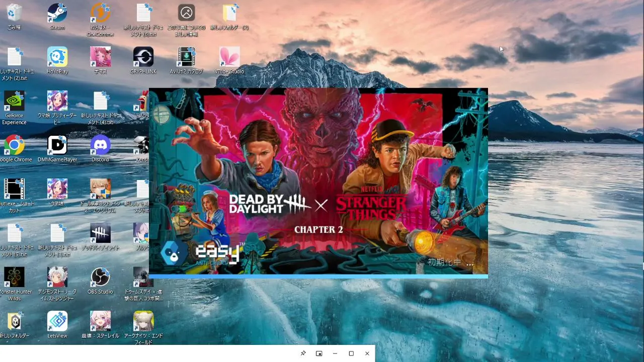The image size is (644, 362).
Task: Maximize the window in the bottom bar
Action: point(351,353)
